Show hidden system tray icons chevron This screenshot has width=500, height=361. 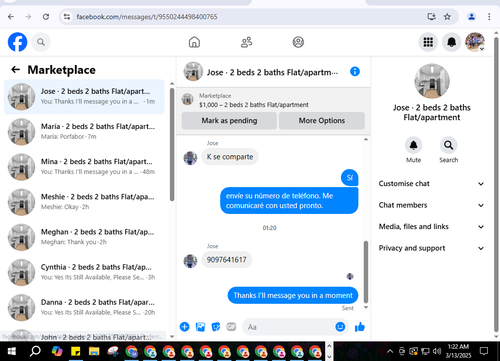(389, 351)
